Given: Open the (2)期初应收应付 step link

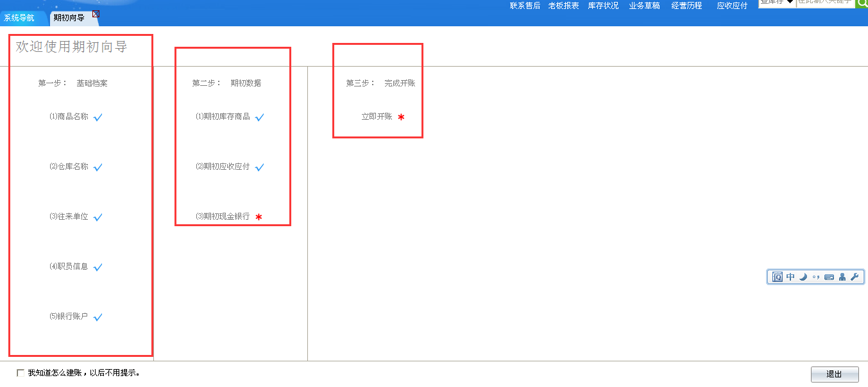Looking at the screenshot, I should pos(223,167).
